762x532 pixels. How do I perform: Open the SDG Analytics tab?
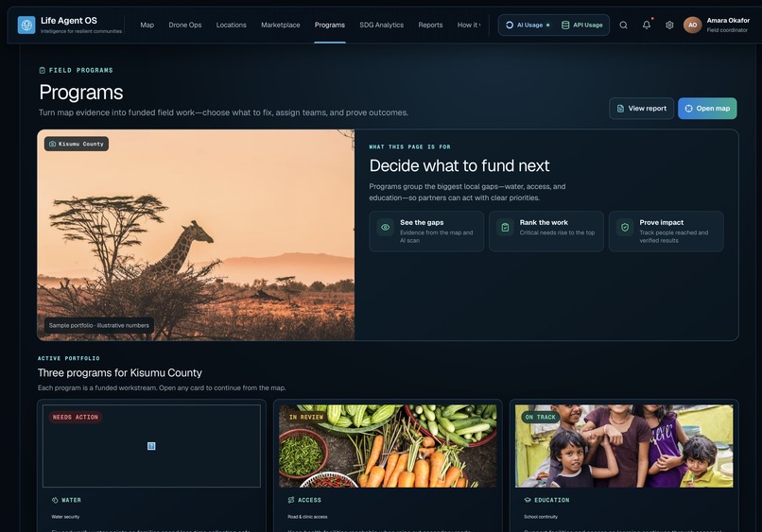(382, 25)
